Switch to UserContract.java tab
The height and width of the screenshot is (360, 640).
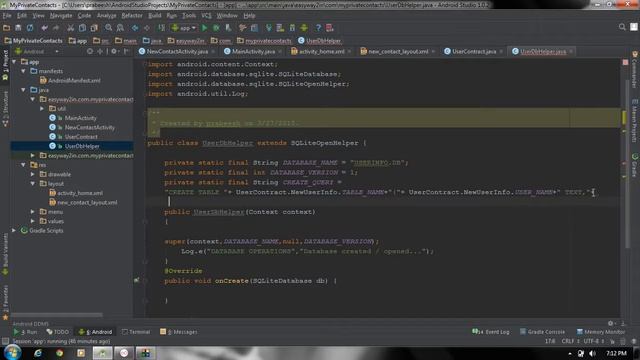474,51
